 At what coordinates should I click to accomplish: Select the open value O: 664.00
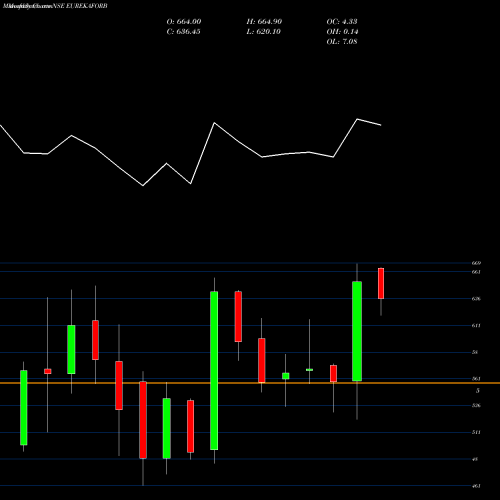pos(184,22)
